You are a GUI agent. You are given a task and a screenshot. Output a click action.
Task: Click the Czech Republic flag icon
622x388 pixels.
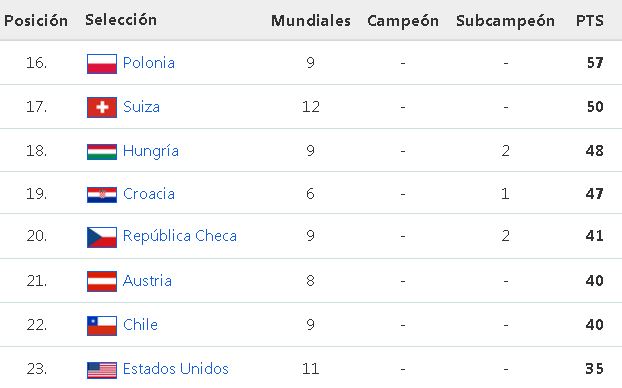(x=102, y=237)
